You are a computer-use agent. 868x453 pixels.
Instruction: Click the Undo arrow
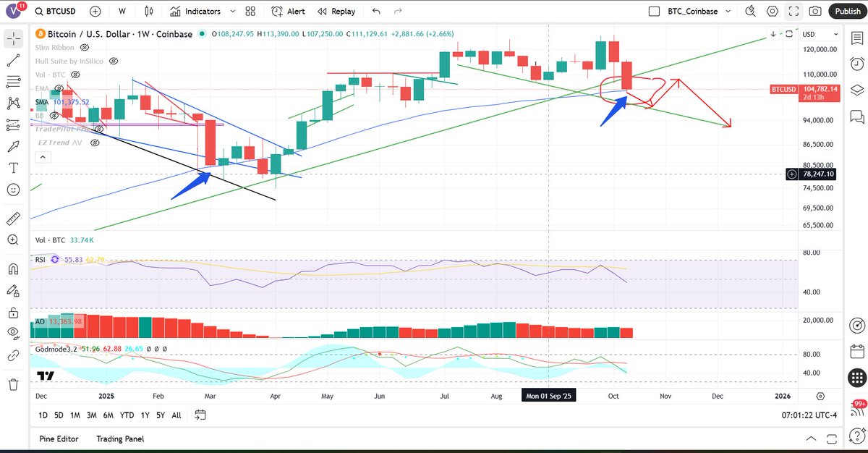click(375, 12)
